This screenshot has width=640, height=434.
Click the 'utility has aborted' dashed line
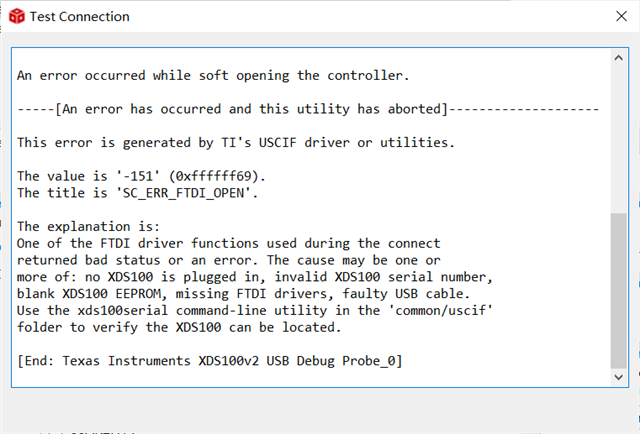point(308,108)
